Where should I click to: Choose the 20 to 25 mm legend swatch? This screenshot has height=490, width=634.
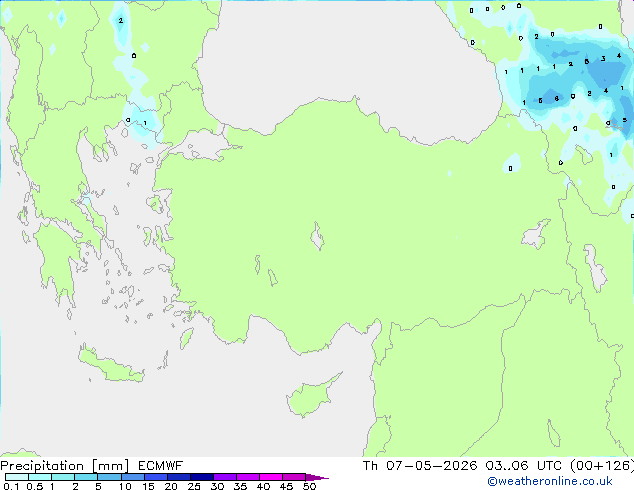pyautogui.click(x=179, y=477)
